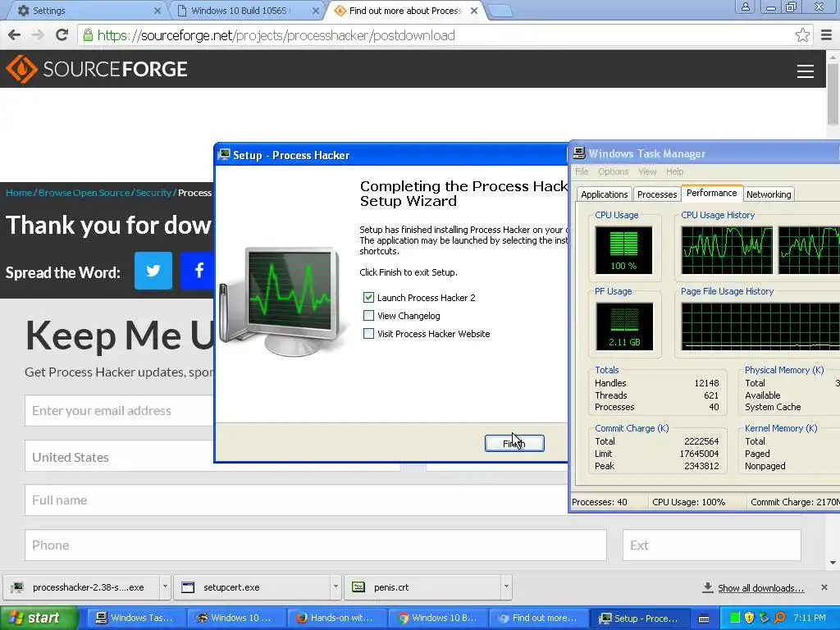Go forward in browser history
Viewport: 840px width, 630px height.
pos(38,35)
